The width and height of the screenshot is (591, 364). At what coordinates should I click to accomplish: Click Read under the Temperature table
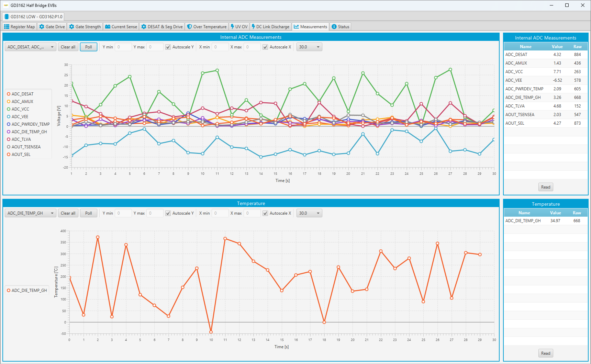545,353
